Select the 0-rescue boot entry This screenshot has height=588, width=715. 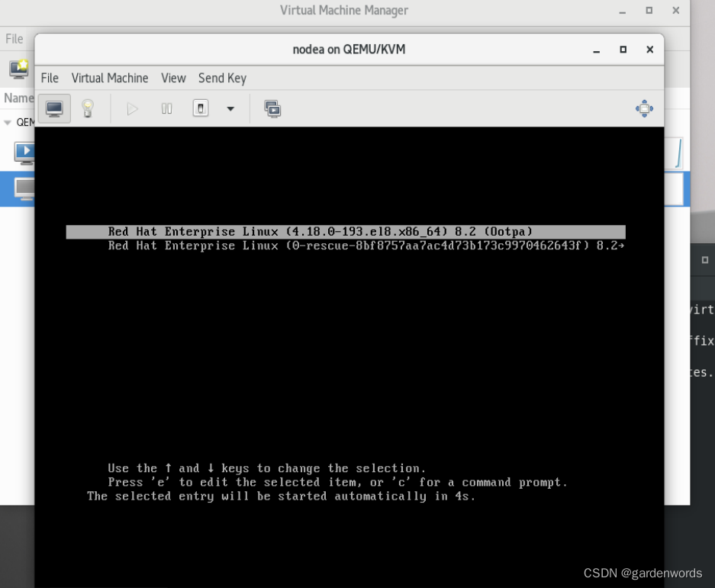346,246
